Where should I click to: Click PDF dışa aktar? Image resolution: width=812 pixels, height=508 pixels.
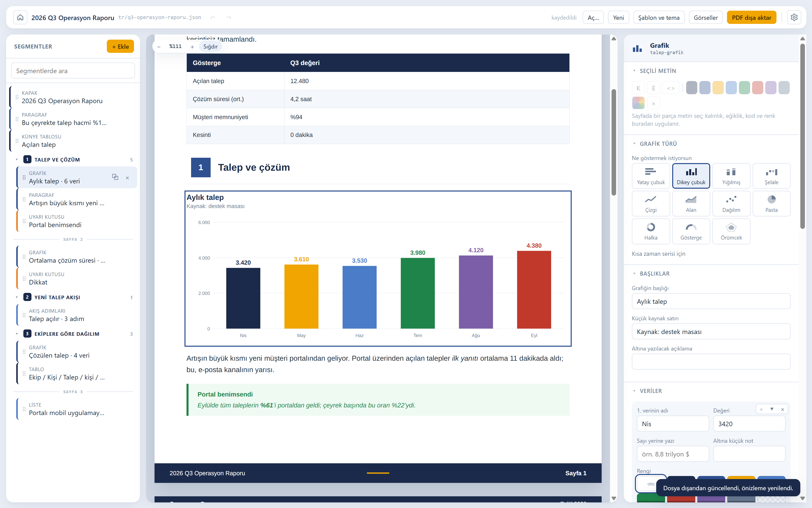pyautogui.click(x=752, y=18)
